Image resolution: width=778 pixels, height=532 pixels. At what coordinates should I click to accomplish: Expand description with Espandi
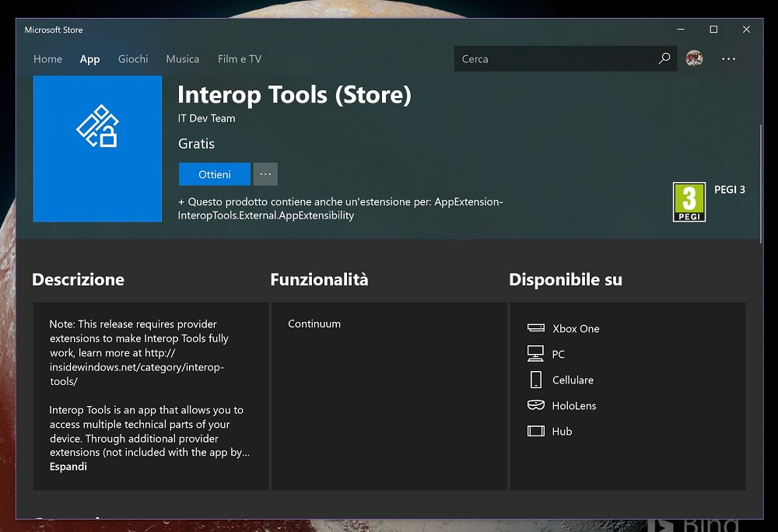tap(68, 467)
